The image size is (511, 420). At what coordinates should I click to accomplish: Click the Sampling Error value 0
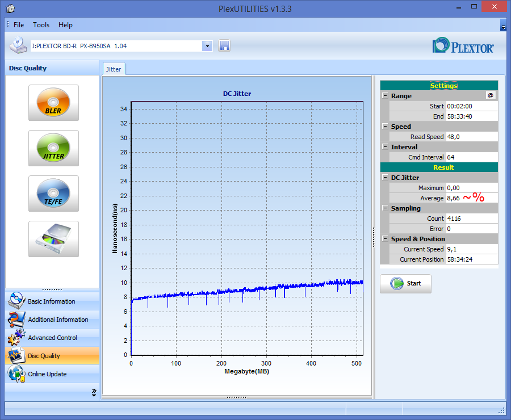click(472, 229)
